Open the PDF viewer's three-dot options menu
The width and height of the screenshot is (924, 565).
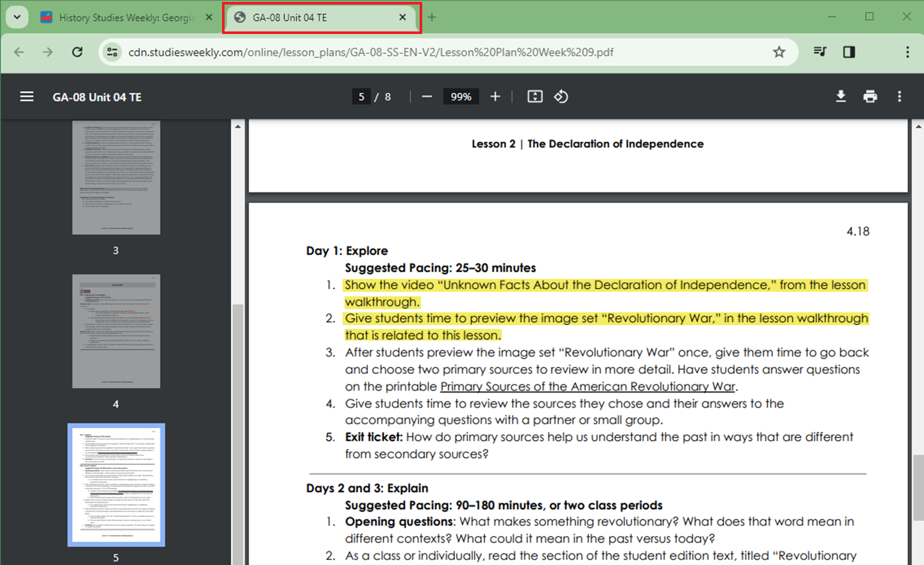(x=900, y=96)
